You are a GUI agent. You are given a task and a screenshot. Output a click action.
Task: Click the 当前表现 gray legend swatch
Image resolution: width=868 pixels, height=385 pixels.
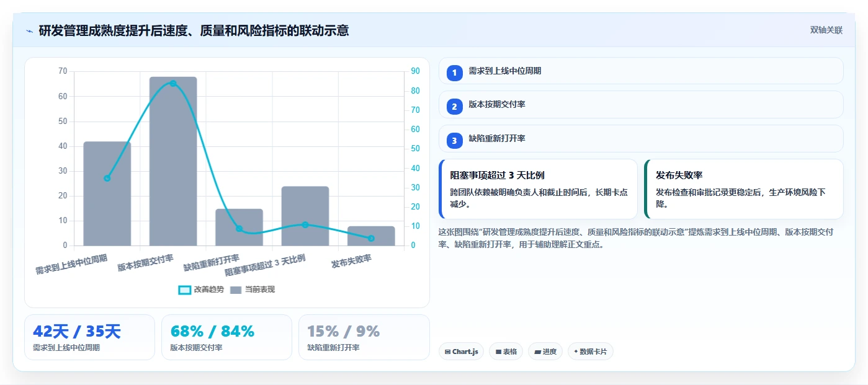click(236, 290)
